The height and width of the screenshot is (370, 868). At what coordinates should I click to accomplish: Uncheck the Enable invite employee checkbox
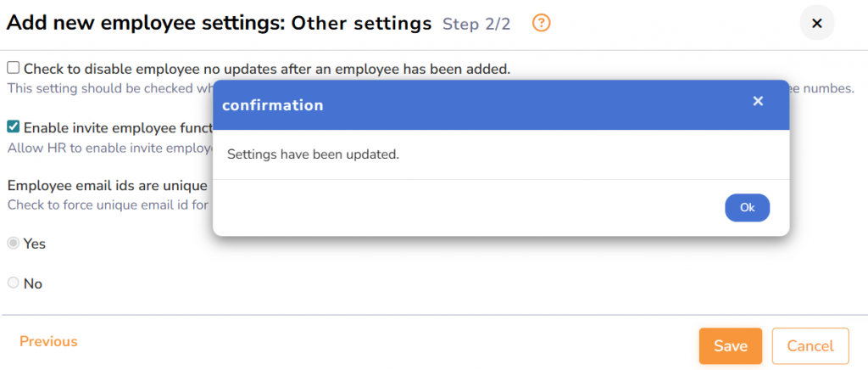coord(14,127)
